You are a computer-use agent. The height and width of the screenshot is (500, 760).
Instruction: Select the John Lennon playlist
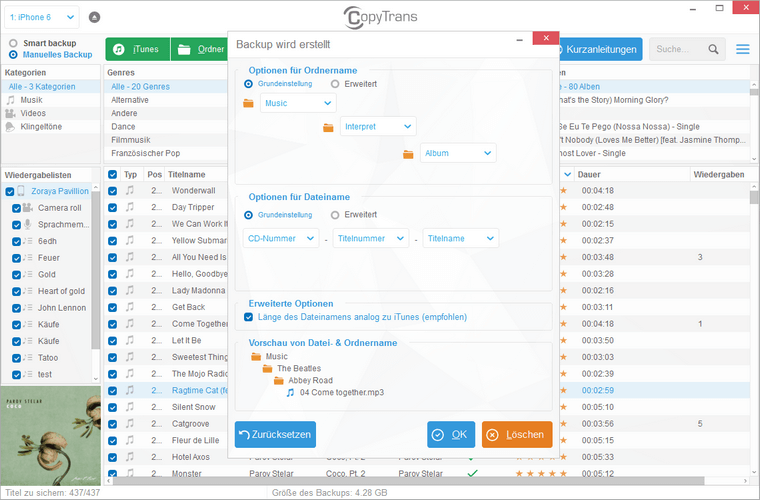point(62,308)
